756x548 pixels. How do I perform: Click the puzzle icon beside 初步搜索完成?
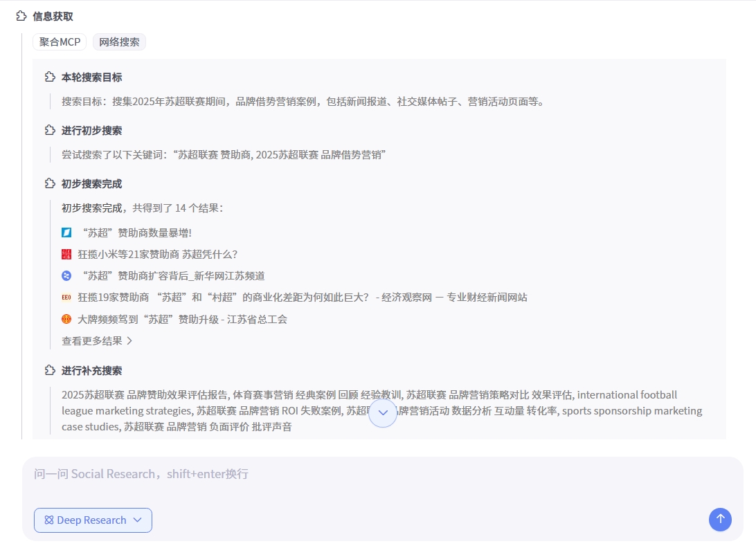pyautogui.click(x=50, y=183)
